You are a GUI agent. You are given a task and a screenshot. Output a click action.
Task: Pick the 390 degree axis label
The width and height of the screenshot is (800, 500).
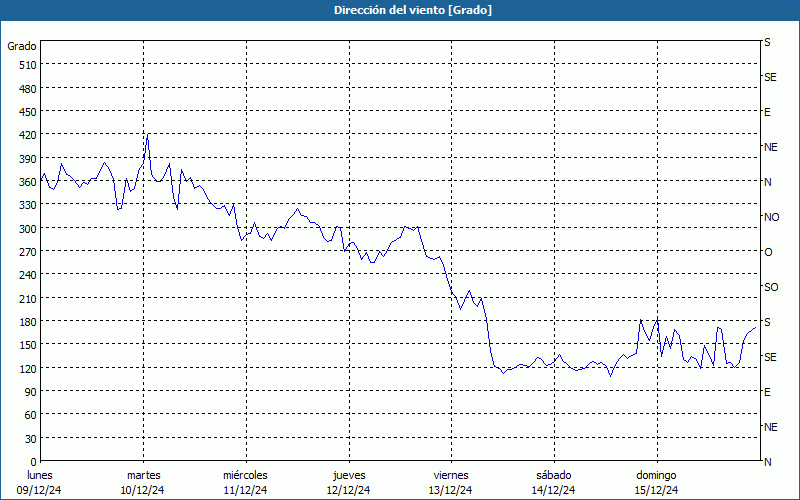29,159
